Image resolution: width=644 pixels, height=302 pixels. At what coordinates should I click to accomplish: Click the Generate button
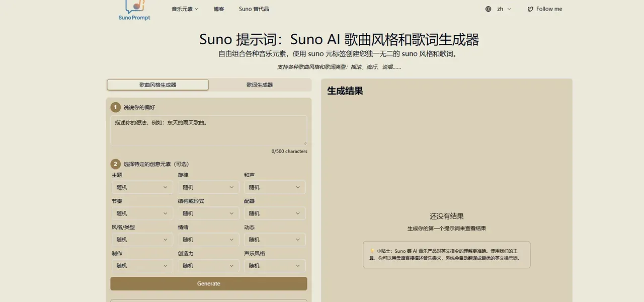click(209, 283)
